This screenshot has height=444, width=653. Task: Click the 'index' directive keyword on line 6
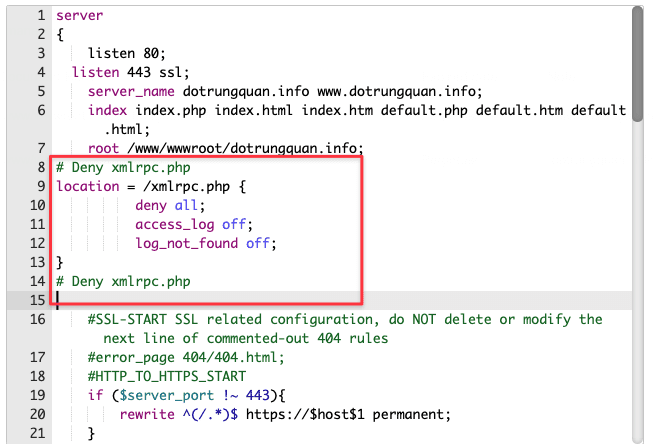click(x=107, y=110)
